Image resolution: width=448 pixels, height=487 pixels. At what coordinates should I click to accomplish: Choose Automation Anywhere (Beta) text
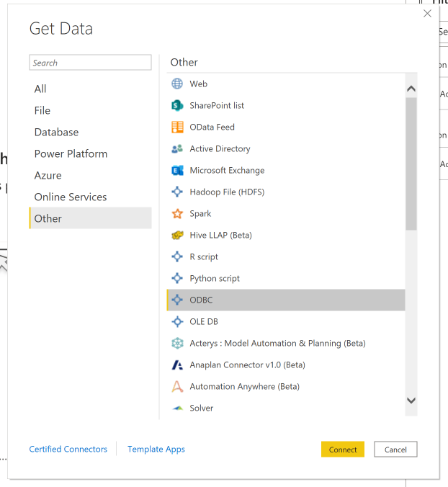[245, 387]
